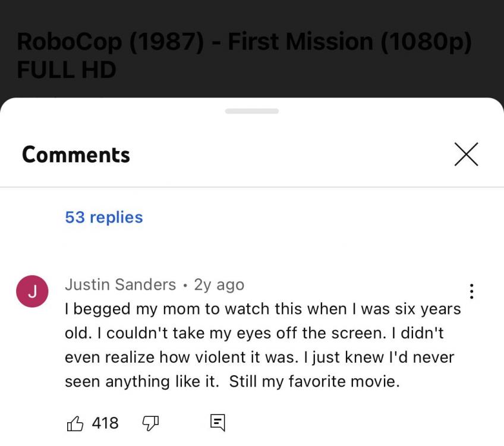Screen dimensions: 504x446
Task: Expand the 53 replies thread
Action: click(104, 218)
